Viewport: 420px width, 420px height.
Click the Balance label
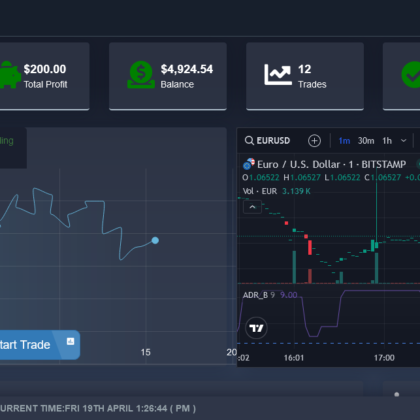177,85
